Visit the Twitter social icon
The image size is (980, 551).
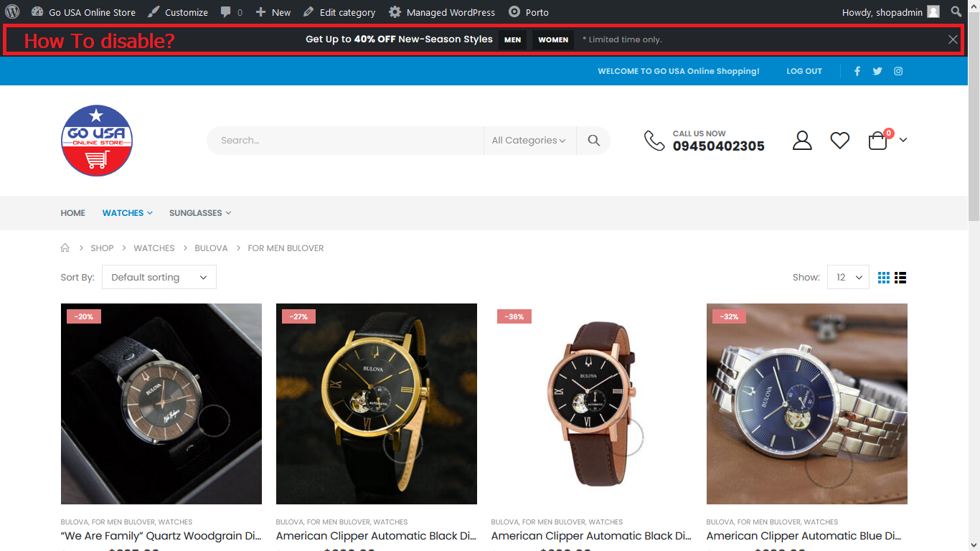tap(877, 71)
